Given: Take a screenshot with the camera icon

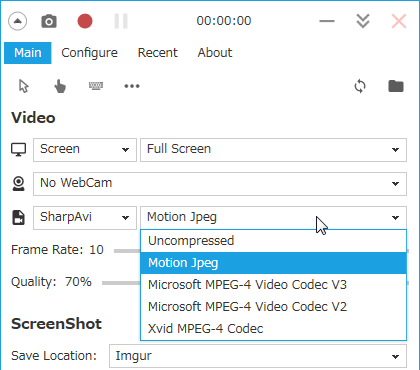Looking at the screenshot, I should pos(49,21).
